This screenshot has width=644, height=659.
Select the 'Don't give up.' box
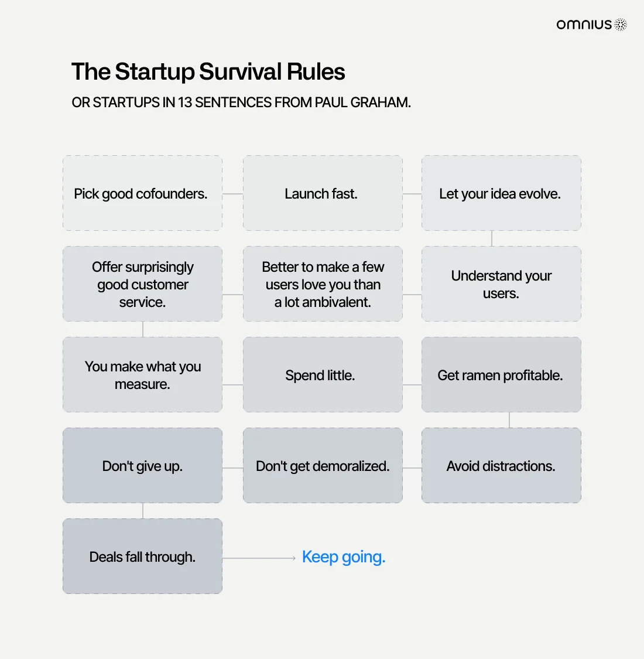142,465
